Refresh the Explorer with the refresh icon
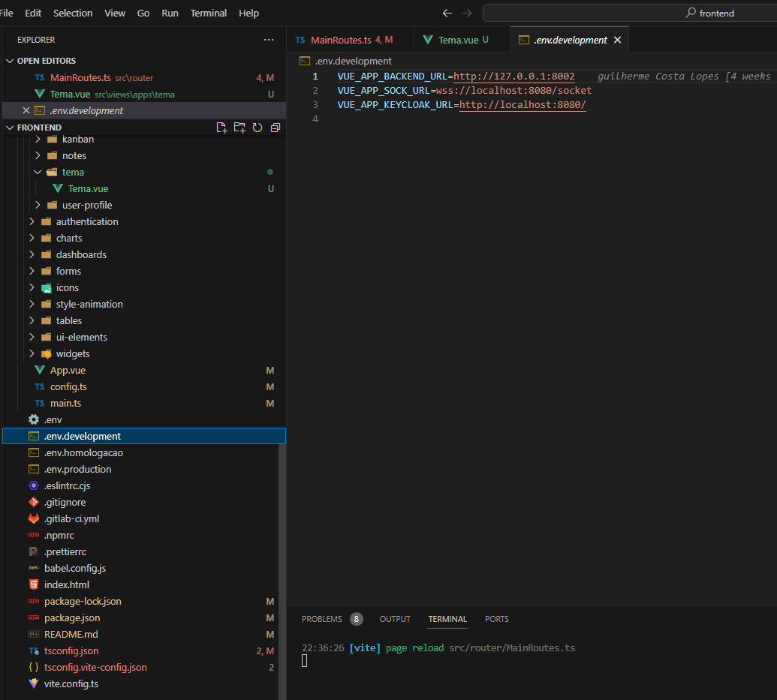This screenshot has width=777, height=700. (x=257, y=128)
